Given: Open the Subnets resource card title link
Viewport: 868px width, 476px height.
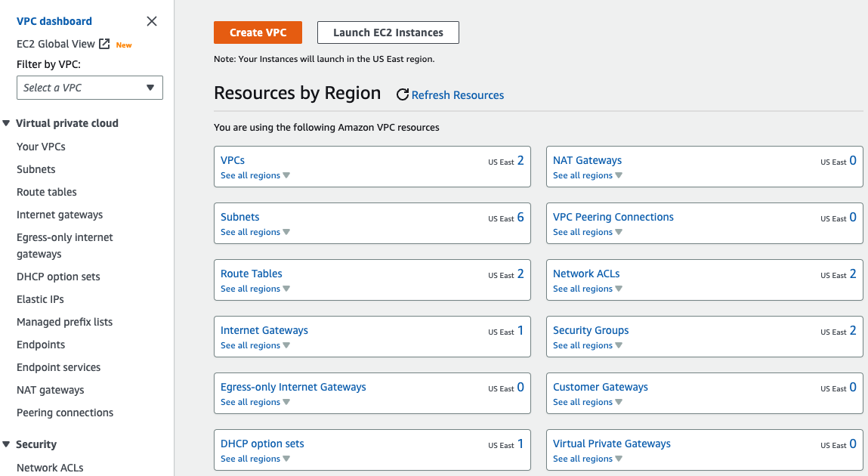Looking at the screenshot, I should (x=239, y=217).
